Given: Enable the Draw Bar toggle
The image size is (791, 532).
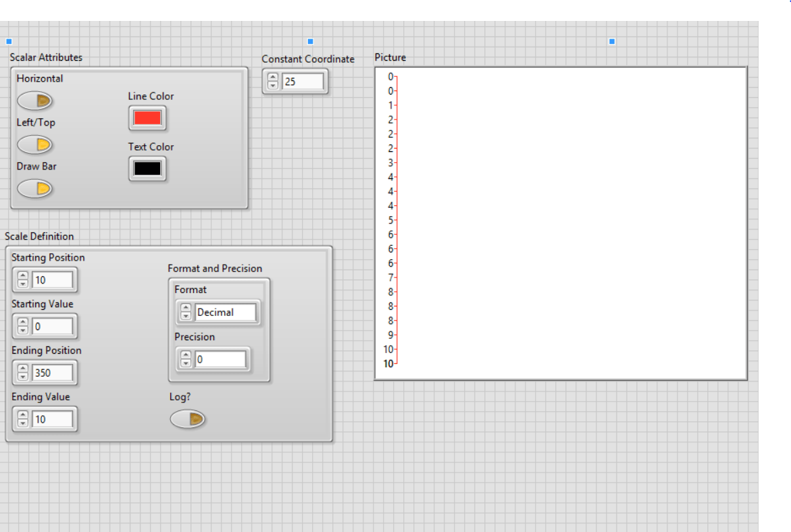Looking at the screenshot, I should click(34, 188).
